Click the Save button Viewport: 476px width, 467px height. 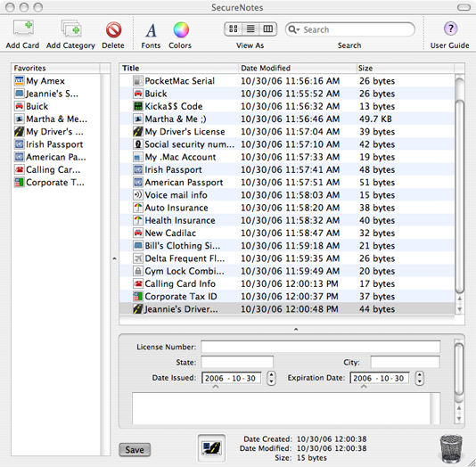coord(135,449)
